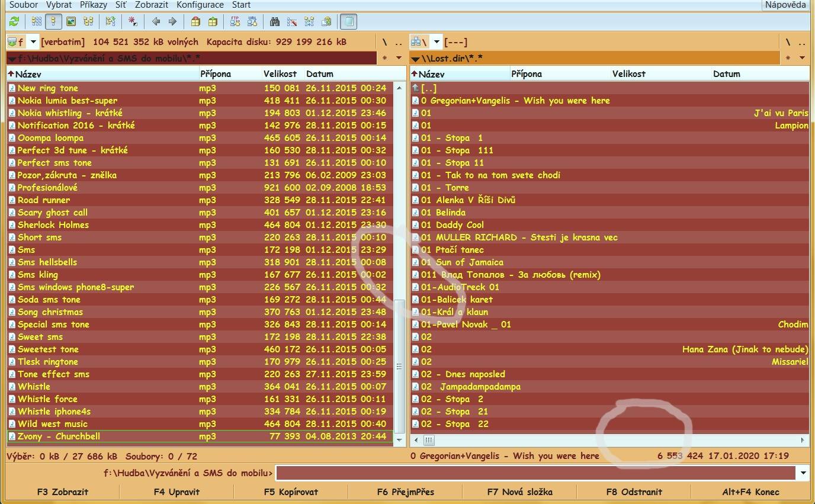This screenshot has width=815, height=504.
Task: Open FTP connect icon
Action: point(235,22)
